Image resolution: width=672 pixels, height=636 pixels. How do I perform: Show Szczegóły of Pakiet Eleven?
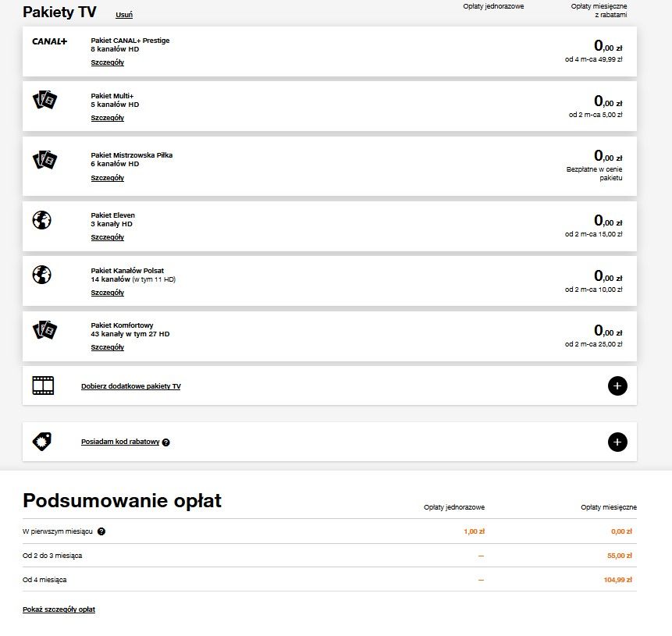click(x=107, y=237)
